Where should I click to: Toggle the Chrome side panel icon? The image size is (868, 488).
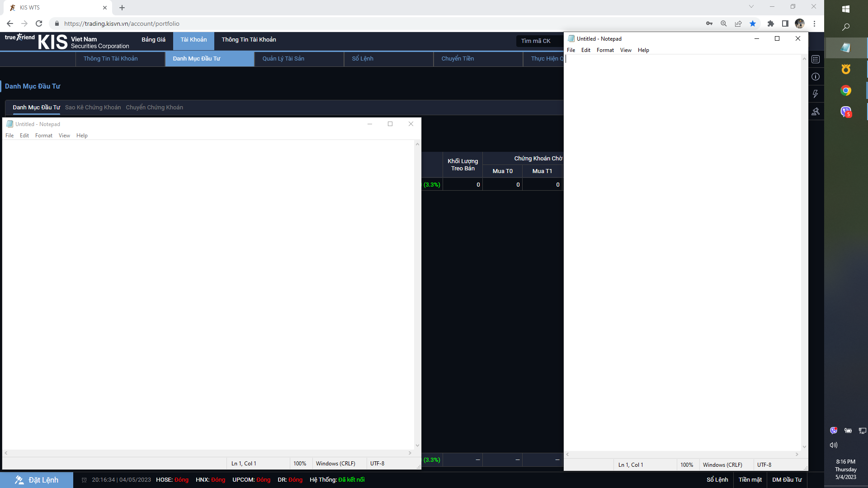click(785, 23)
